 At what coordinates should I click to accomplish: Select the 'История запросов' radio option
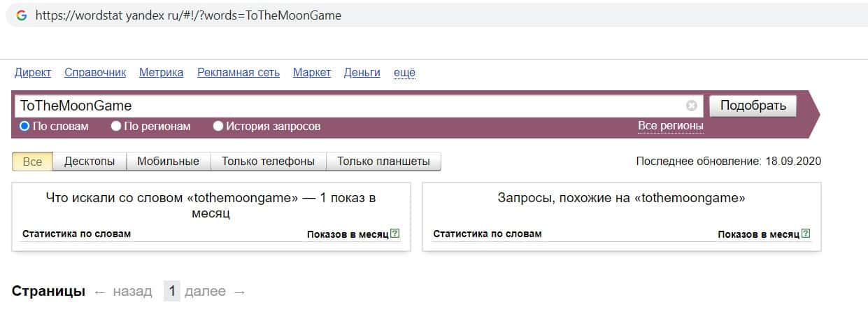218,127
